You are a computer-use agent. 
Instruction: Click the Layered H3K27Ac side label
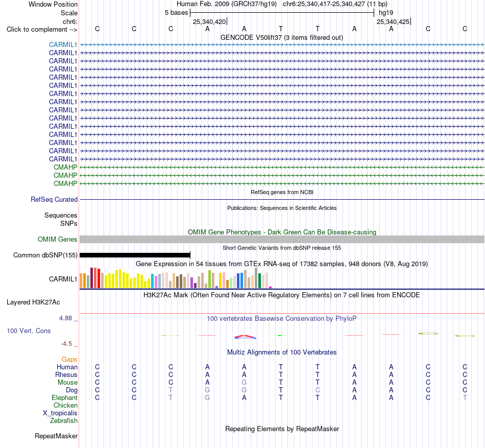tap(33, 302)
